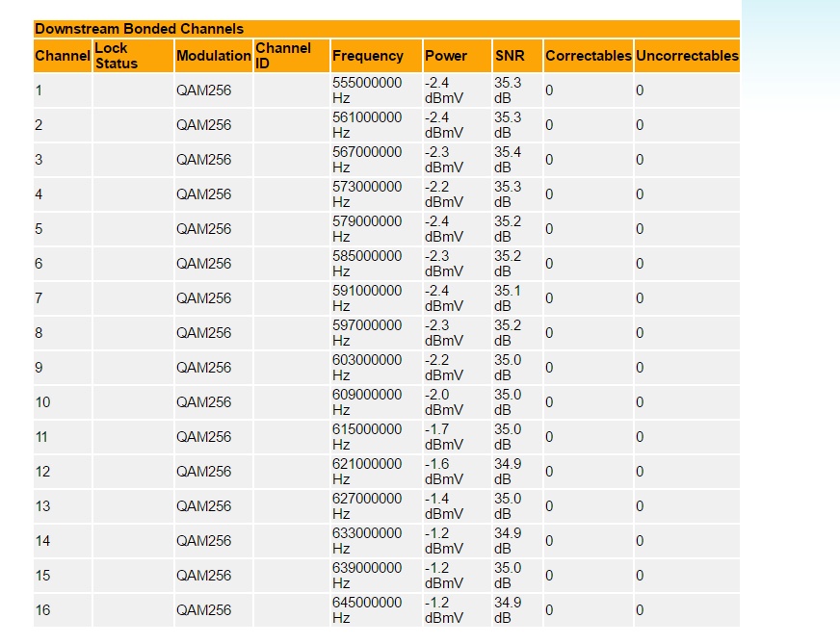The image size is (840, 644).
Task: Select the Uncorrectables column header
Action: tap(688, 56)
